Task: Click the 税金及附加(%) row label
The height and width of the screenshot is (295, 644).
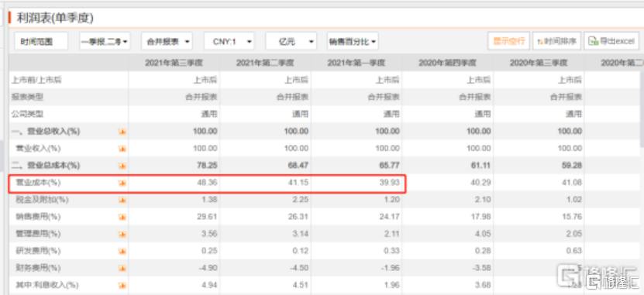Action: (x=42, y=200)
